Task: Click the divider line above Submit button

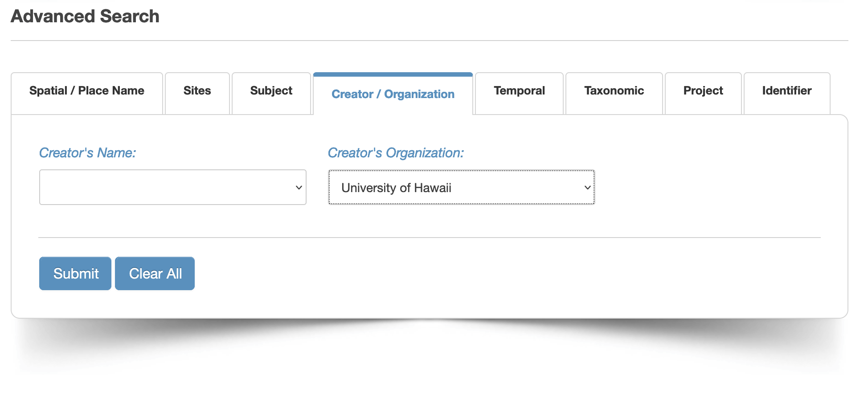Action: click(430, 238)
